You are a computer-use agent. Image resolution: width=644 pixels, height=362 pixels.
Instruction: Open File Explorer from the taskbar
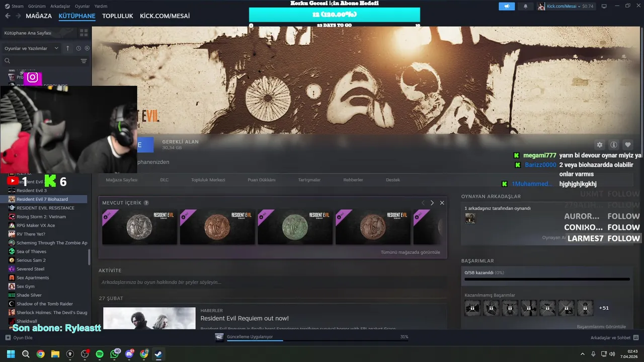55,354
